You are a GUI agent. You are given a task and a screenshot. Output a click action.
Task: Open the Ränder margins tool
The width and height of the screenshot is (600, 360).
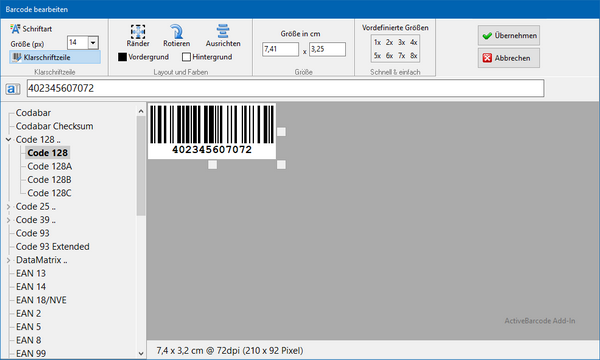click(x=138, y=36)
